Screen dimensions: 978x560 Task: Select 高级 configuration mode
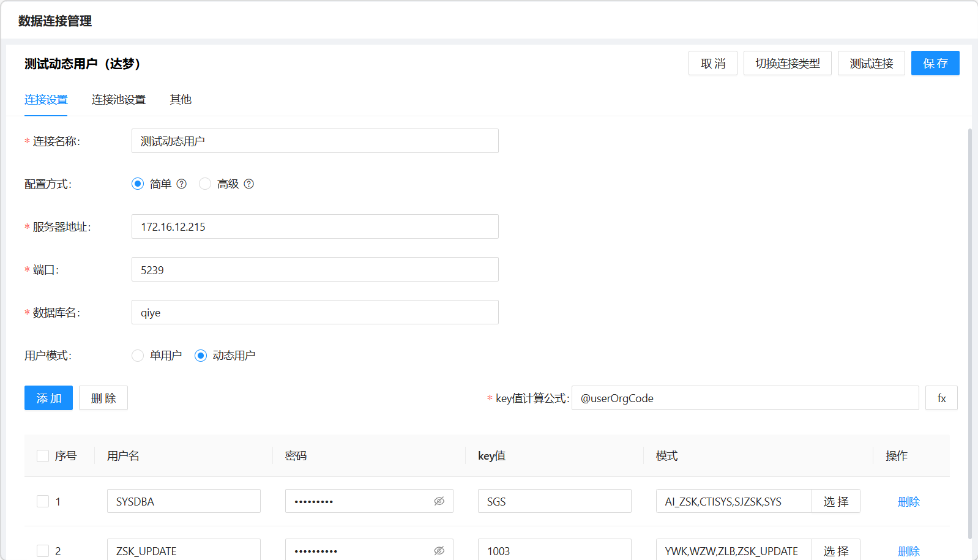tap(205, 184)
